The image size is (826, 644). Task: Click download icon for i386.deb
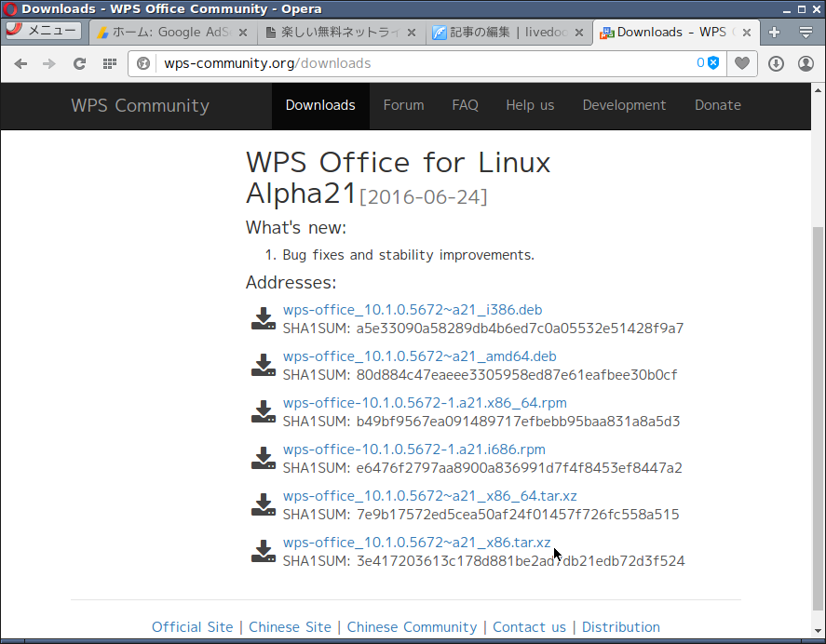264,318
